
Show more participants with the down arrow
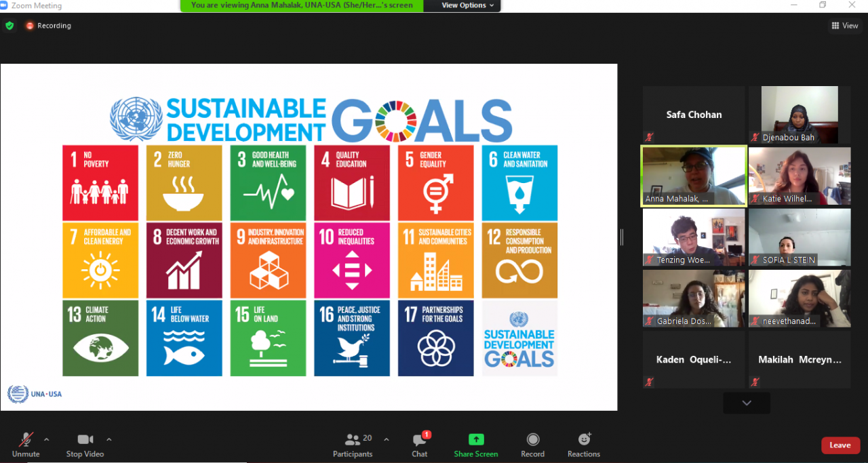747,403
